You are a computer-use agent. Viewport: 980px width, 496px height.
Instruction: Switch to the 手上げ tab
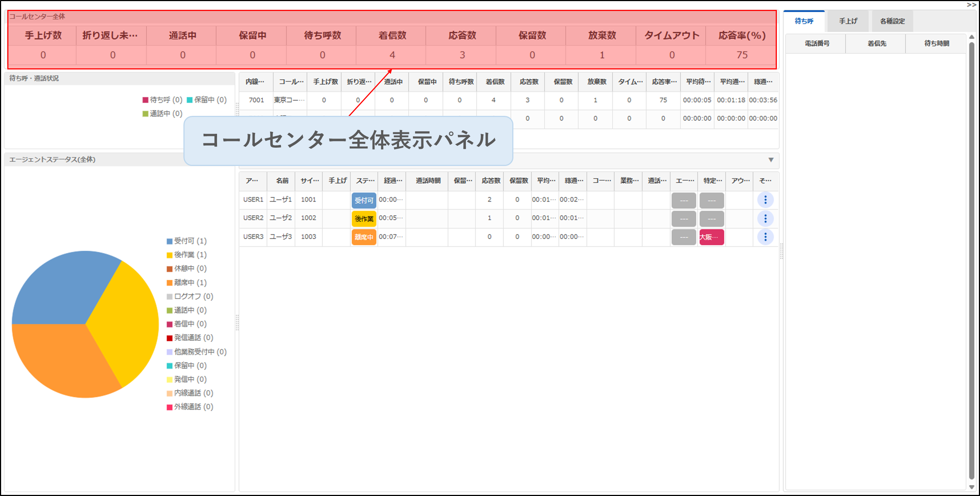click(x=848, y=21)
